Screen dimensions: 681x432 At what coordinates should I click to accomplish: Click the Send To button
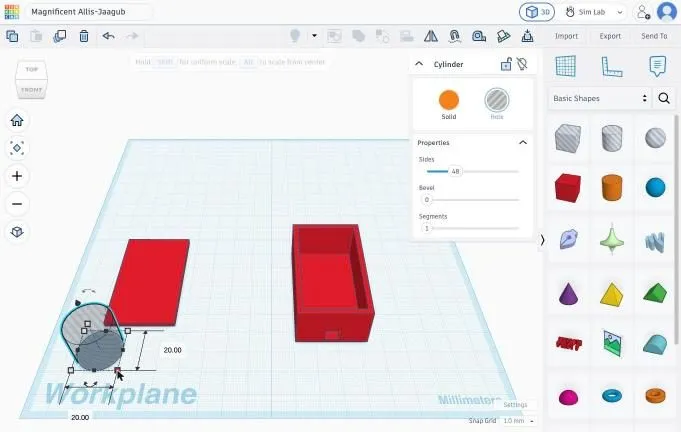(654, 36)
